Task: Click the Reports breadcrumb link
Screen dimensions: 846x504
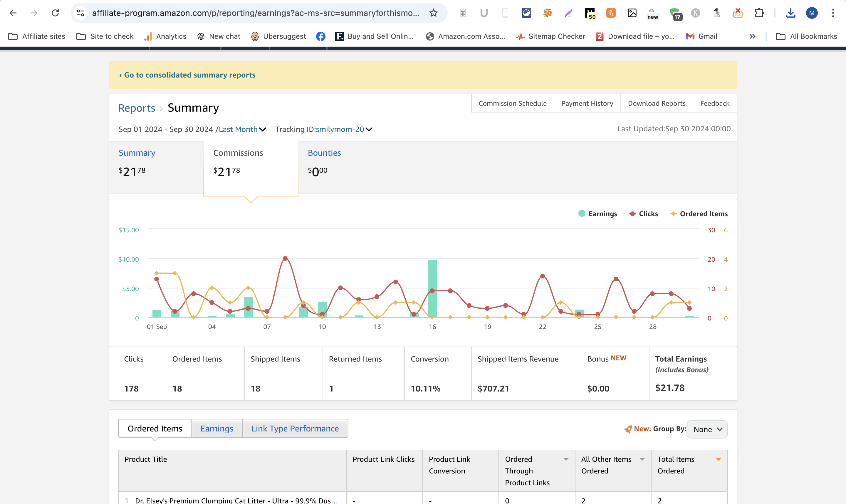Action: tap(137, 108)
